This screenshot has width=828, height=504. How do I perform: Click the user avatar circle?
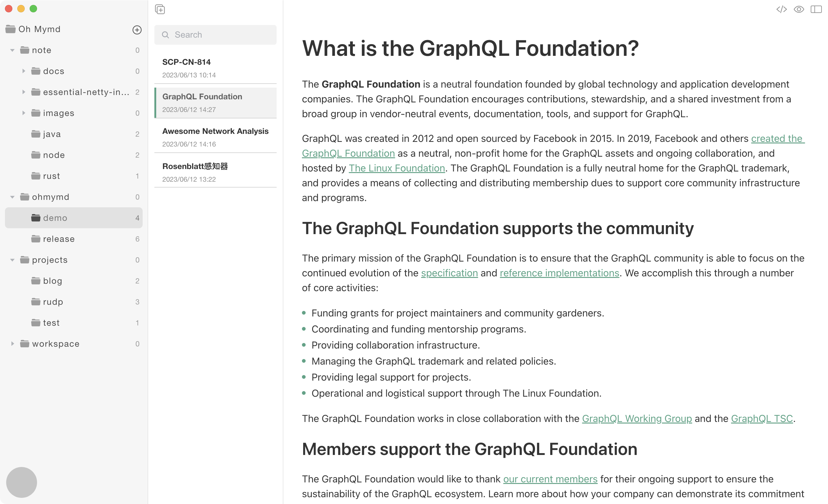(x=22, y=482)
